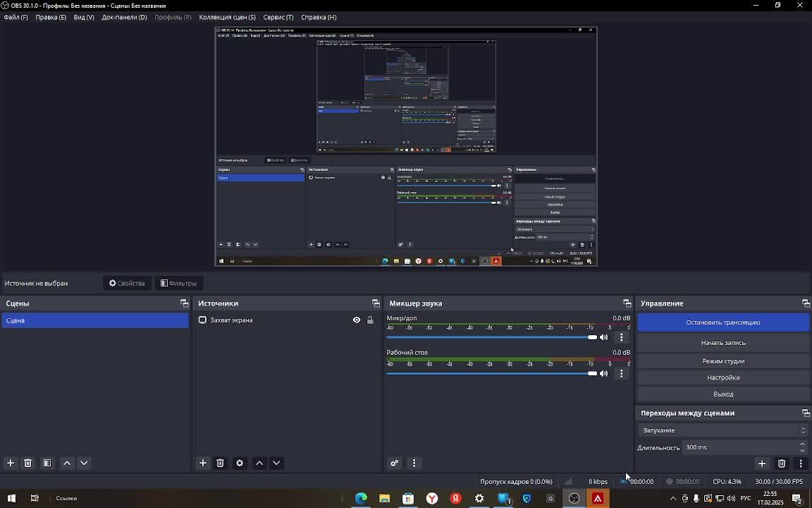Decrease transition duration with down arrow
The height and width of the screenshot is (508, 812).
click(x=802, y=450)
